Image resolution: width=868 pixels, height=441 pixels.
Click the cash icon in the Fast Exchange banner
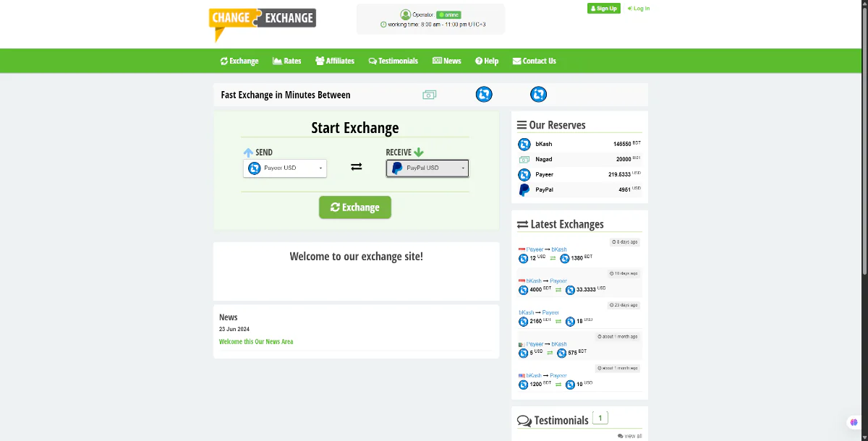click(430, 95)
